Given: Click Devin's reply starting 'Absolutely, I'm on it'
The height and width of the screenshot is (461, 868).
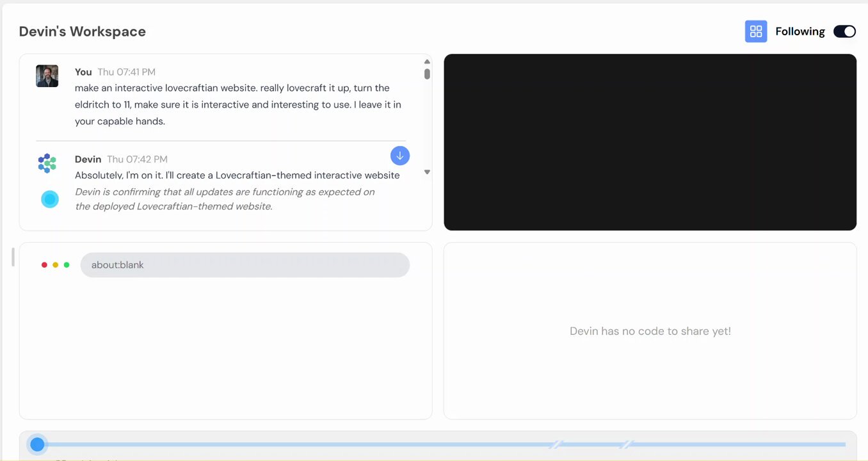Looking at the screenshot, I should 237,175.
